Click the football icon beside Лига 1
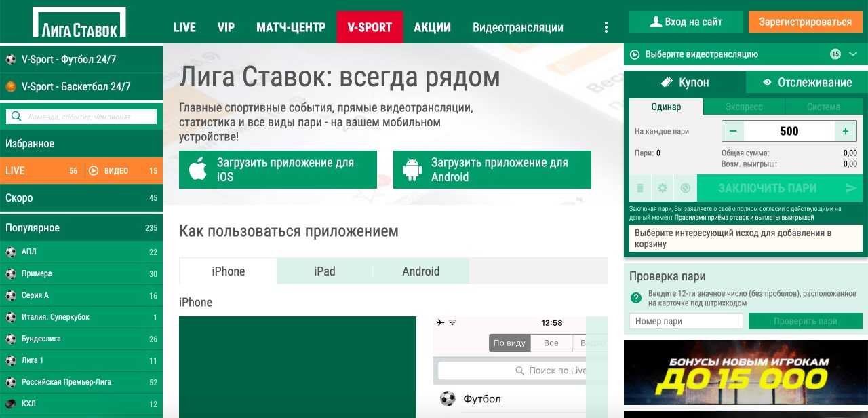 [11, 360]
